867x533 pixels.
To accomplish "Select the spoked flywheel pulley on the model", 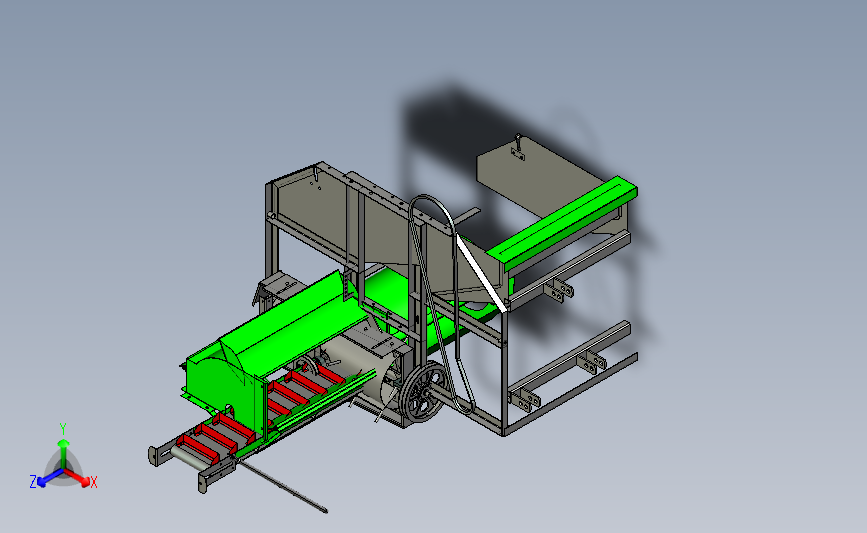I will pos(424,391).
